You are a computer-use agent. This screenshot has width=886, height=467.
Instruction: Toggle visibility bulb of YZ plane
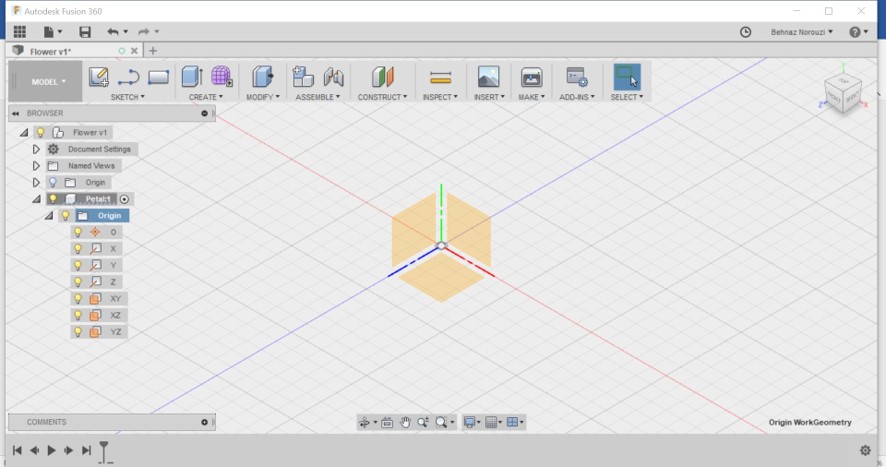pyautogui.click(x=77, y=332)
